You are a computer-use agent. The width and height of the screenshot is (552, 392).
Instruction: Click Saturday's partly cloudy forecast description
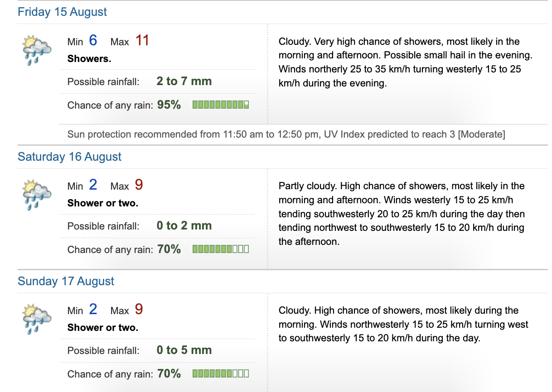click(x=402, y=214)
